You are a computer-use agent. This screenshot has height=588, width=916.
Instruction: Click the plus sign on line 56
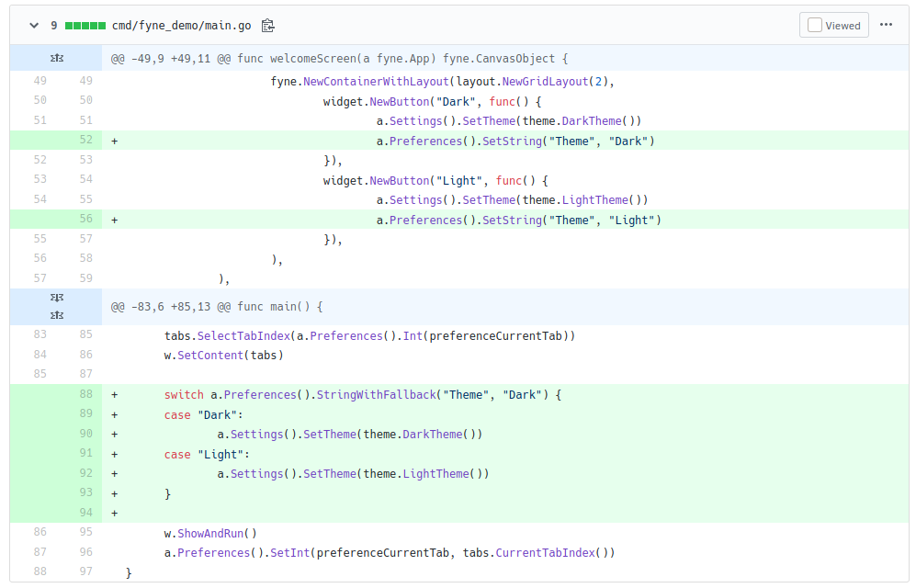click(115, 220)
